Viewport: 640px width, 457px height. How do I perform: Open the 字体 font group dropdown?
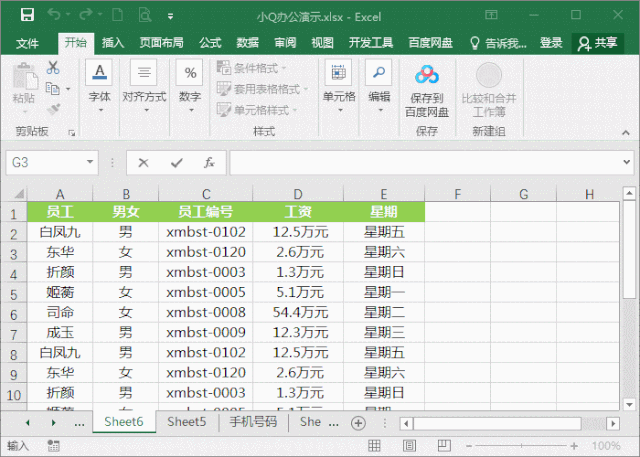100,87
